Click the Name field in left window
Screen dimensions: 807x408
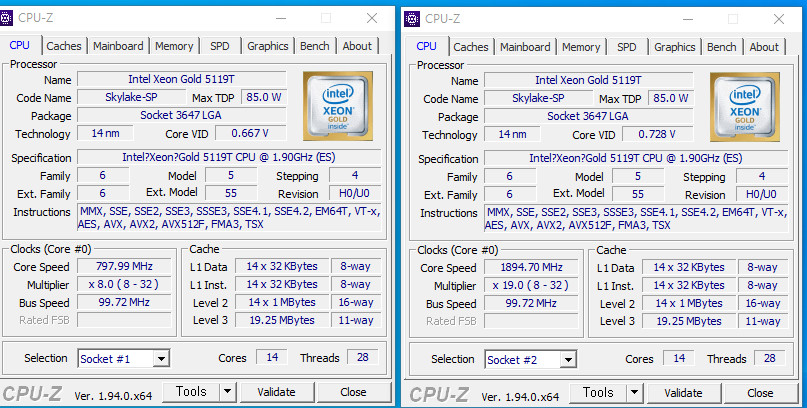182,79
